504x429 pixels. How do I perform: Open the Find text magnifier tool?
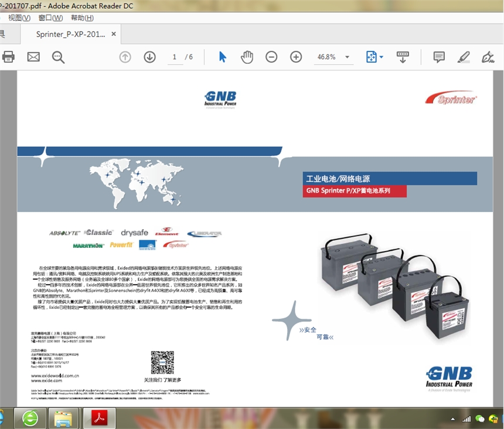coord(58,57)
